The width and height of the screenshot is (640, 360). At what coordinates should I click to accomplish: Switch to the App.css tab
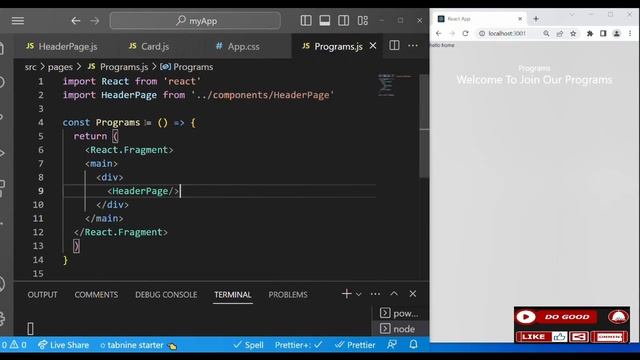pos(238,47)
